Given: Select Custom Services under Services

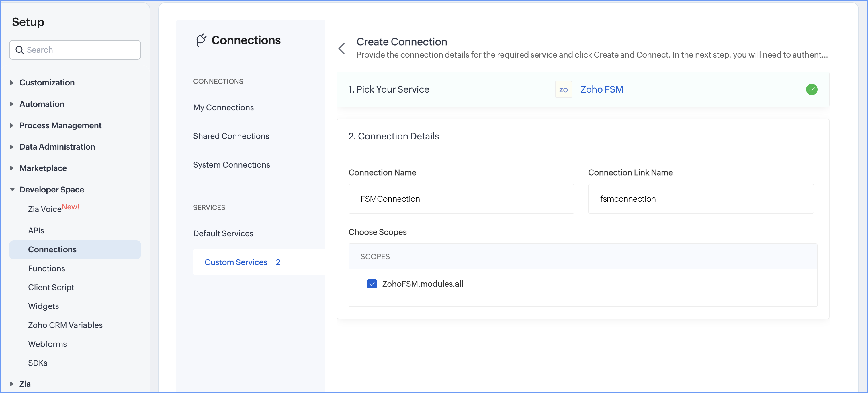Looking at the screenshot, I should (x=236, y=262).
